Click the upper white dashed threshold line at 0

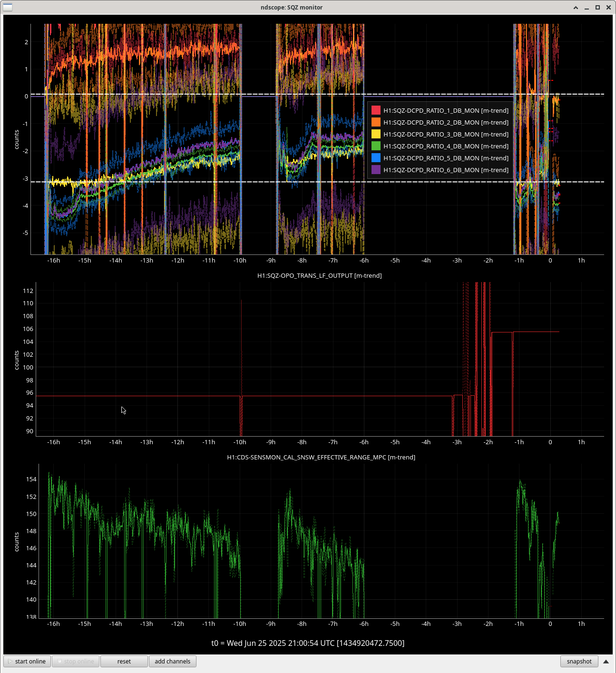click(317, 94)
